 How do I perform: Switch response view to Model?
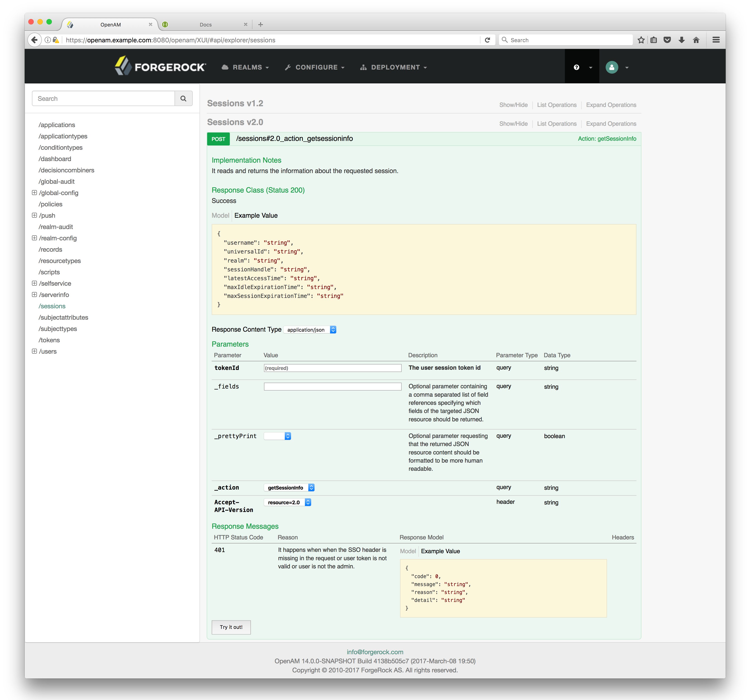pyautogui.click(x=220, y=215)
